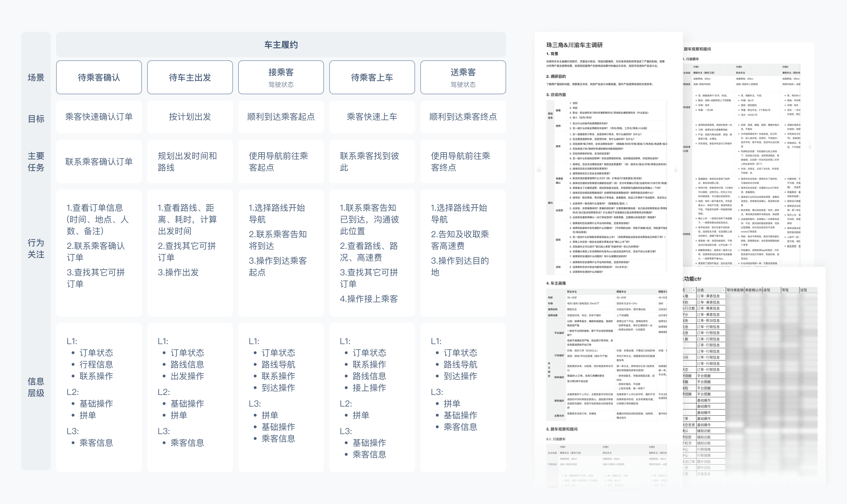Click the 联系乘客确认订单 main task cell
Screen dimensions: 847x504
(x=99, y=162)
